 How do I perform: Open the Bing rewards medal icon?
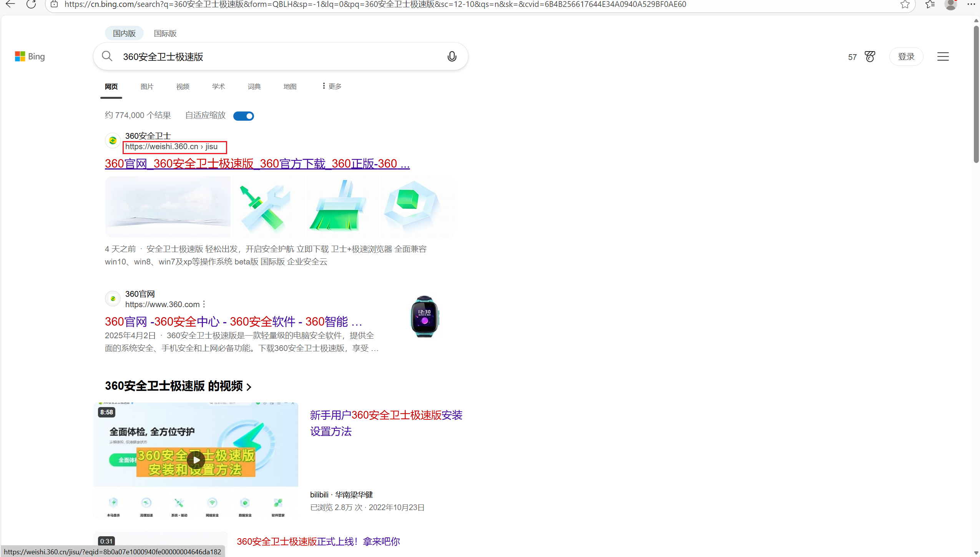(x=870, y=57)
